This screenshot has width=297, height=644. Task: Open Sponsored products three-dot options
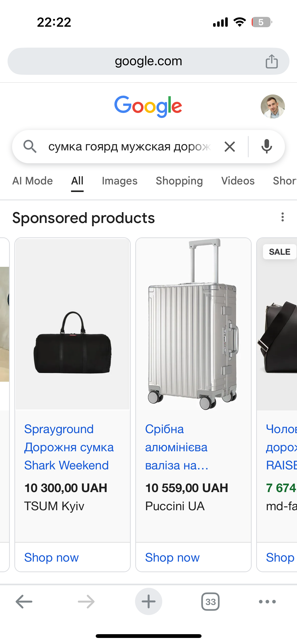coord(282,217)
